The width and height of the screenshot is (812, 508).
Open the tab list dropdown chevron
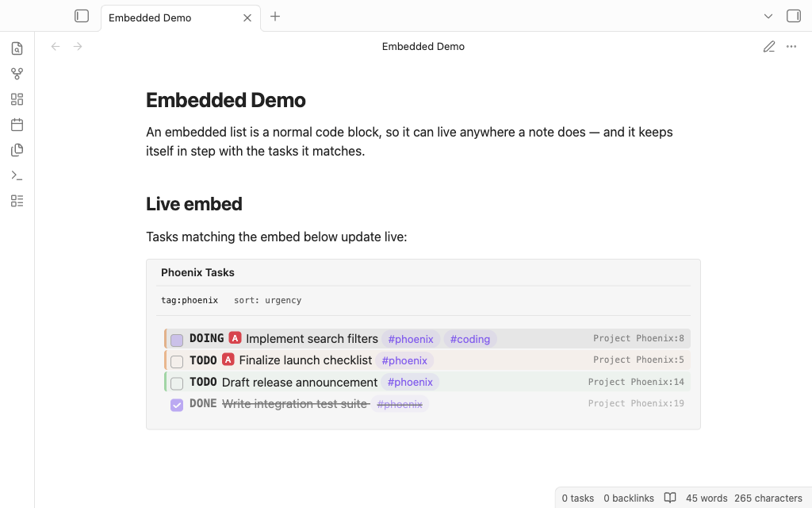(x=768, y=16)
